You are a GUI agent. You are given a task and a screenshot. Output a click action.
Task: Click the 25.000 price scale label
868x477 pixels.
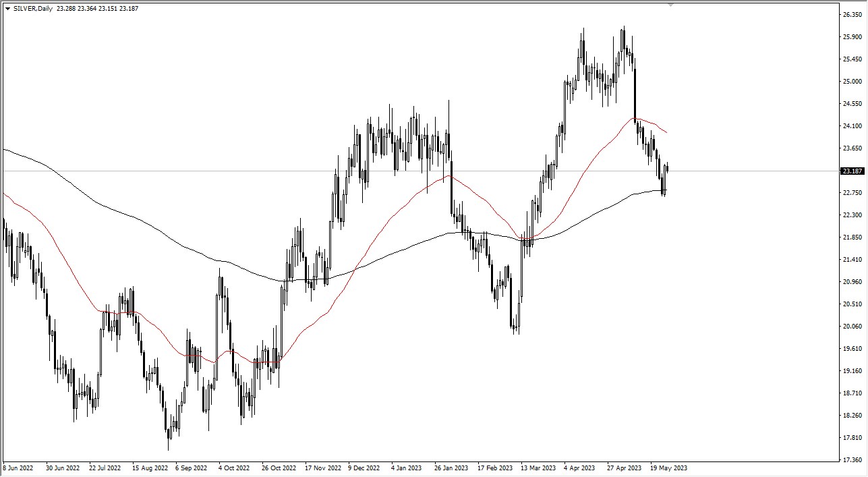point(852,82)
